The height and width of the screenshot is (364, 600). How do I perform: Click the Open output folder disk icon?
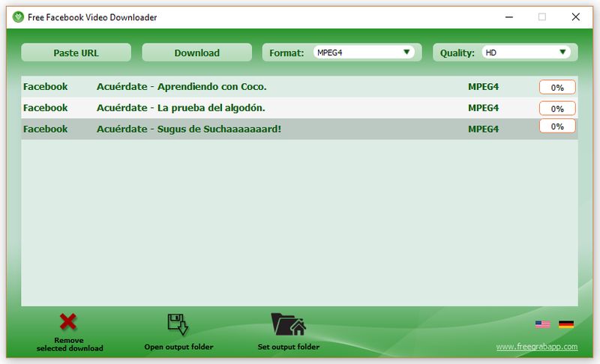(178, 324)
